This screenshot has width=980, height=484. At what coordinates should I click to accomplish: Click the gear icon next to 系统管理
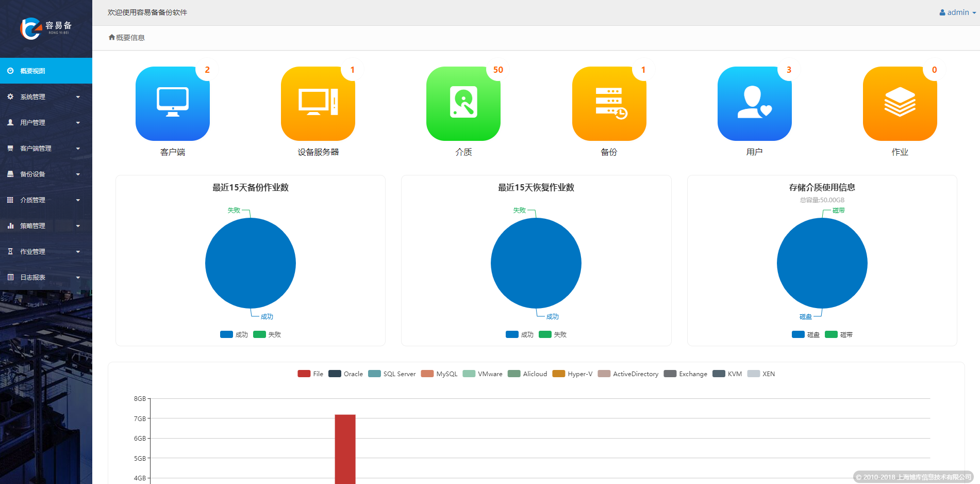coord(10,96)
